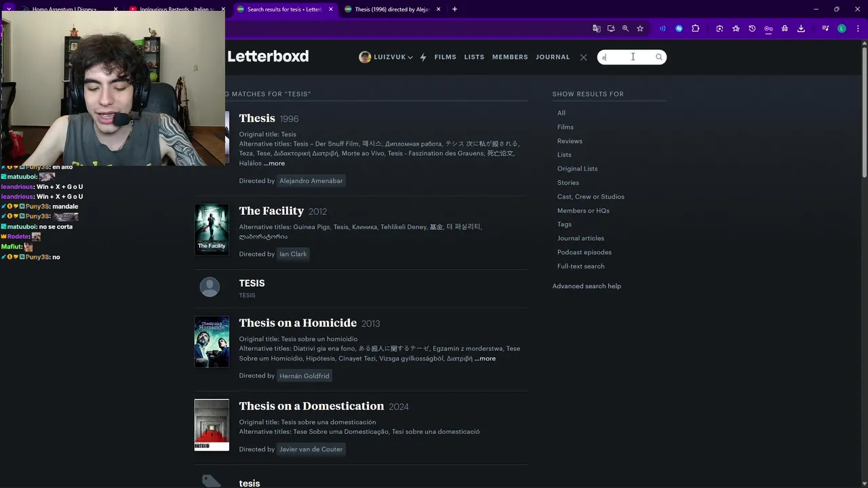
Task: Click the Letterboxd activity lightning icon
Action: pyautogui.click(x=423, y=57)
